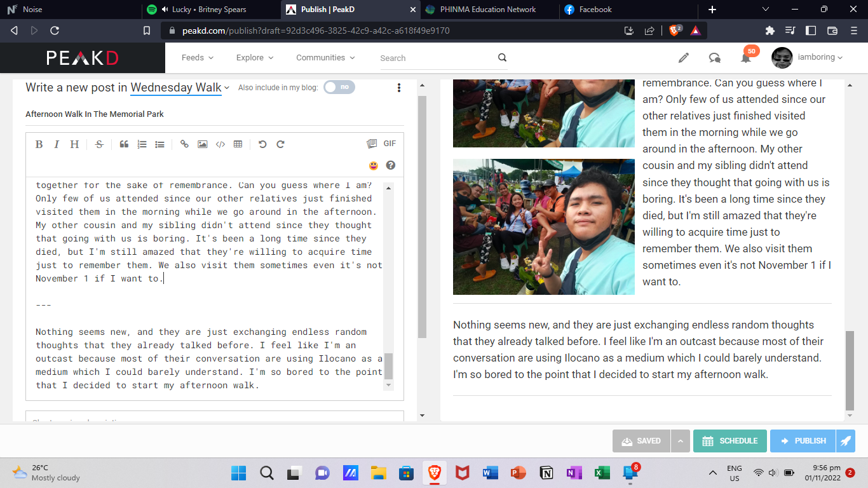
Task: Show hidden system tray icons
Action: [713, 473]
